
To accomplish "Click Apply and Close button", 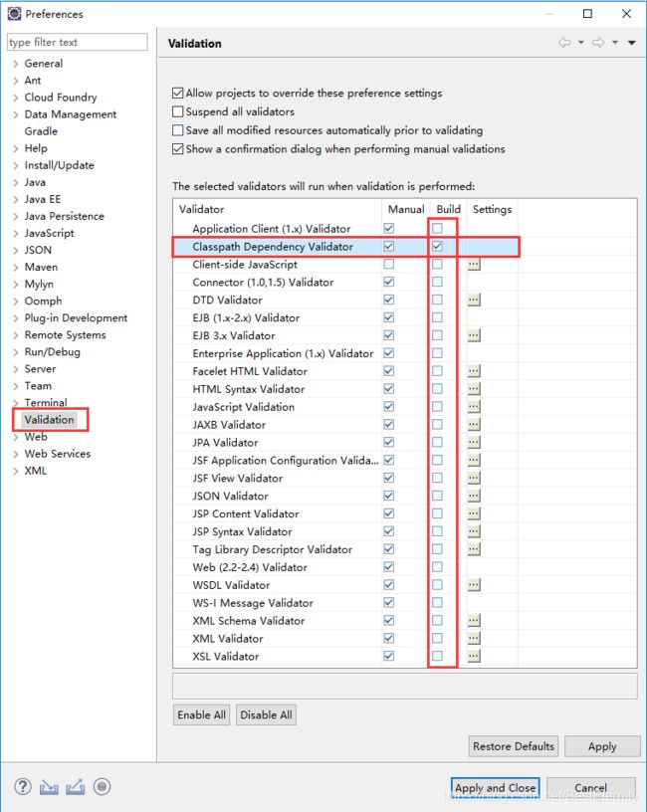I will [x=496, y=788].
